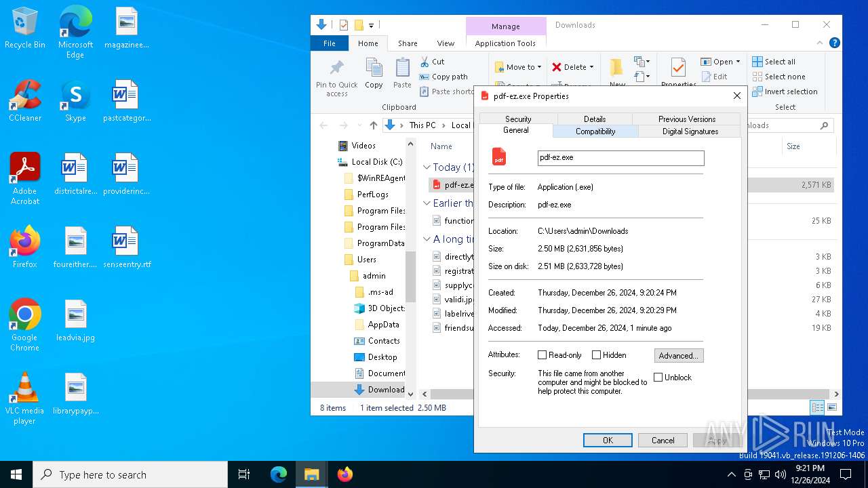Select the Firefox desktop shortcut
Image resolution: width=868 pixels, height=488 pixels.
(25, 247)
